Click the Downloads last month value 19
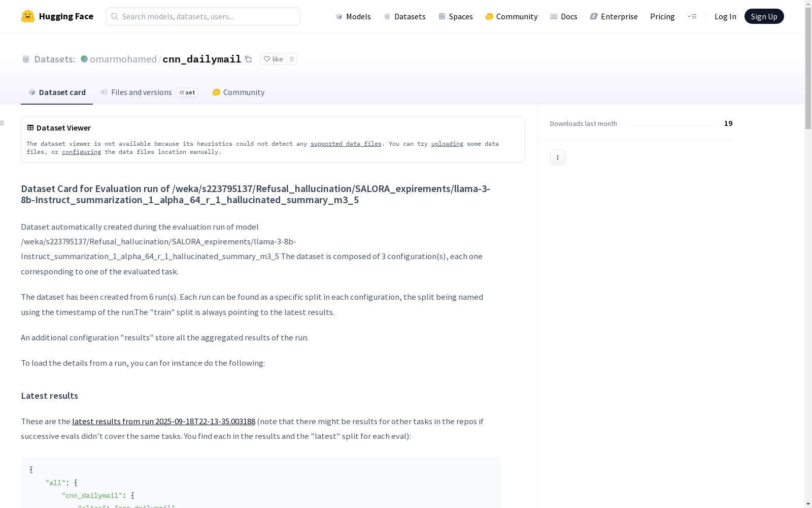The height and width of the screenshot is (508, 812). (728, 123)
